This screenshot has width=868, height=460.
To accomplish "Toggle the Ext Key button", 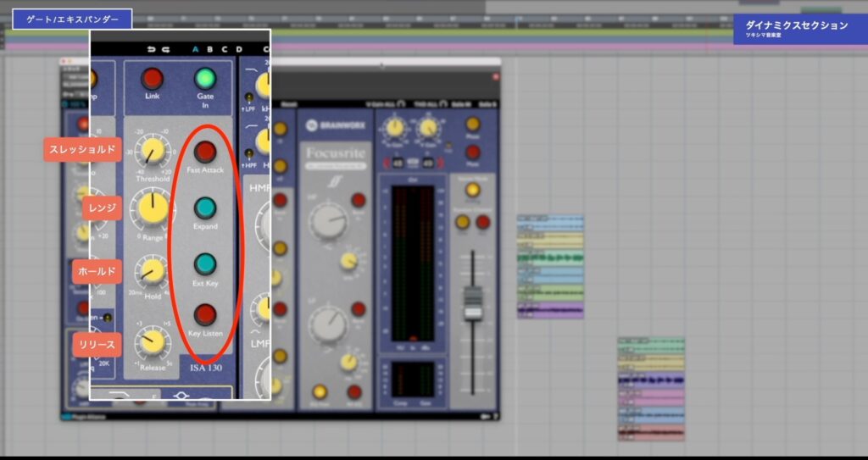I will point(205,264).
